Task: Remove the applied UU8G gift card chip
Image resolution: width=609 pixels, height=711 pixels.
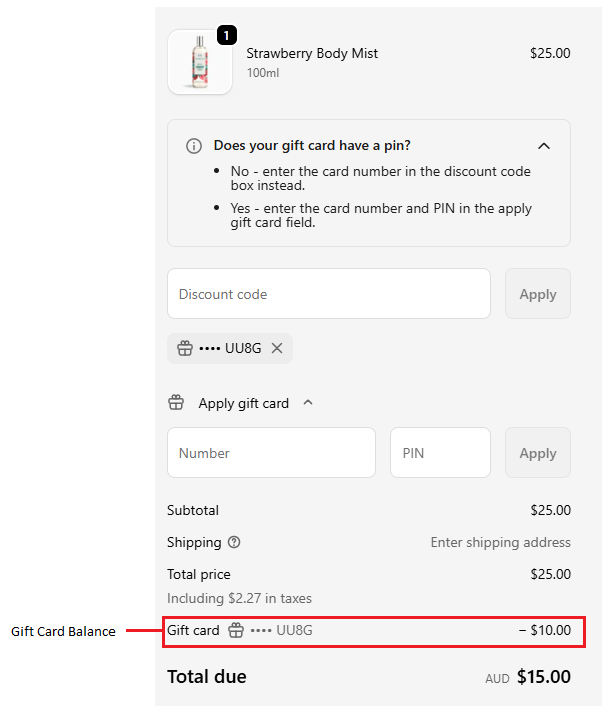Action: point(277,348)
